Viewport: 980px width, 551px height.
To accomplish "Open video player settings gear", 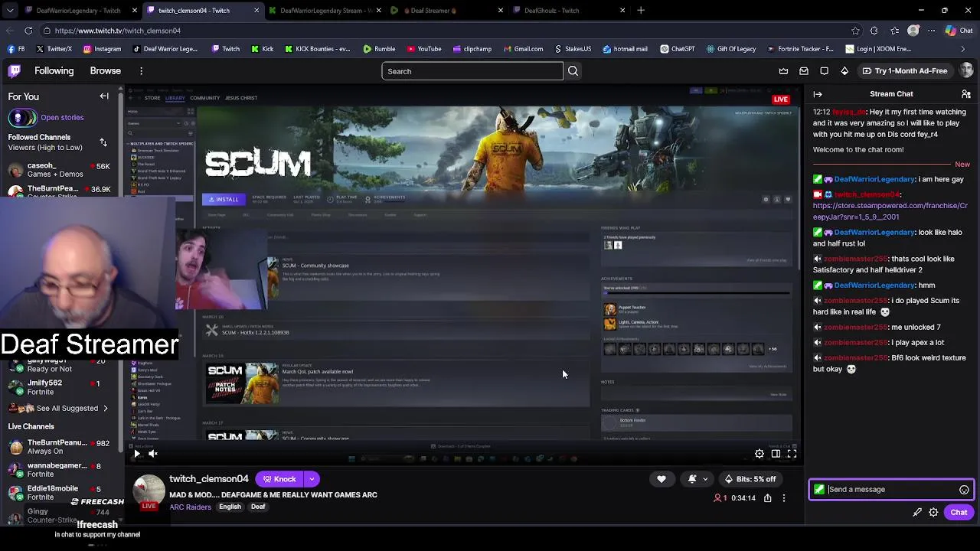I will [x=759, y=454].
